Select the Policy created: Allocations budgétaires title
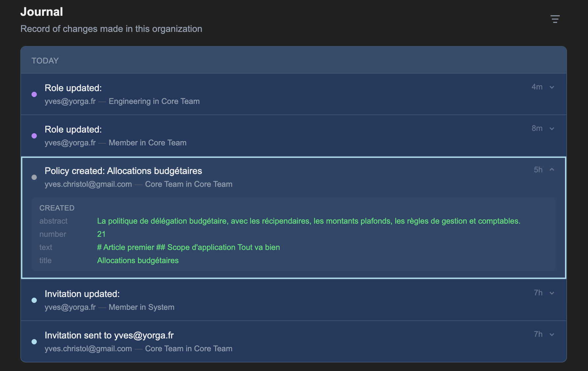 pos(123,171)
